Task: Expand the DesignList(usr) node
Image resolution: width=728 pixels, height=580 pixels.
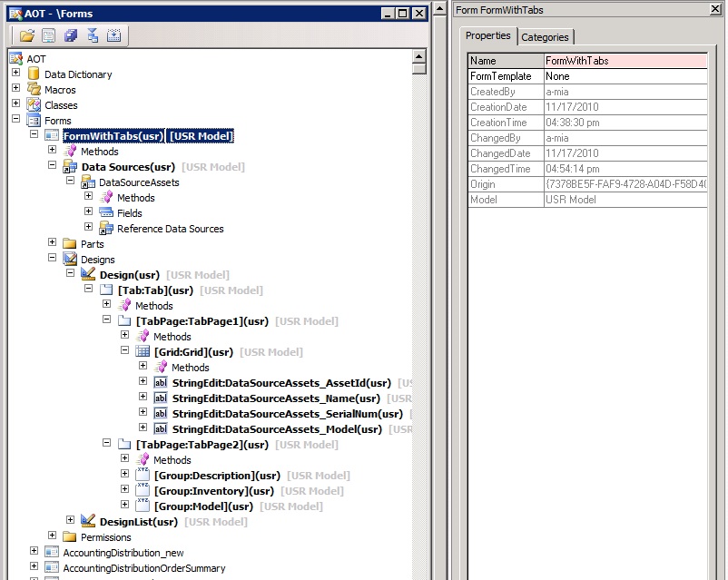Action: (x=70, y=519)
